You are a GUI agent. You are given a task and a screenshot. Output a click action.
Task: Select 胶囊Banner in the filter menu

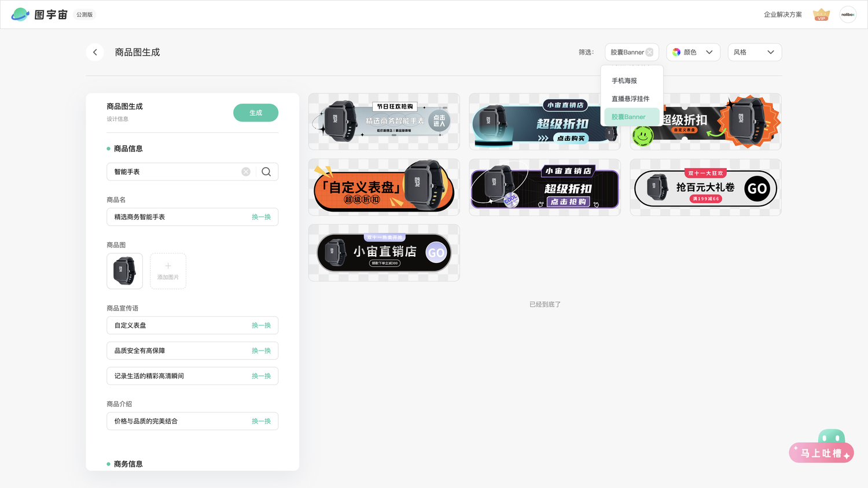[631, 117]
